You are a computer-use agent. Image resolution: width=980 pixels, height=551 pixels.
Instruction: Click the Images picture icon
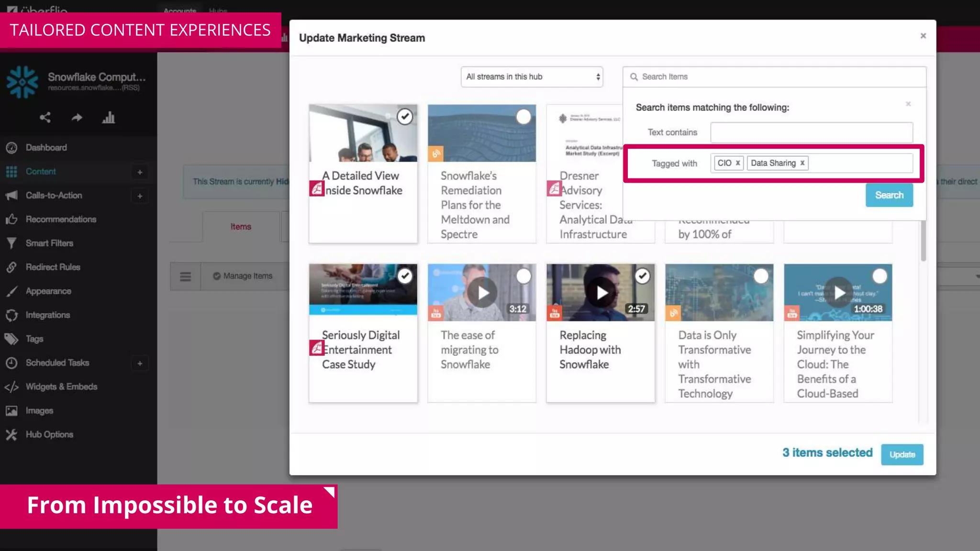point(11,410)
